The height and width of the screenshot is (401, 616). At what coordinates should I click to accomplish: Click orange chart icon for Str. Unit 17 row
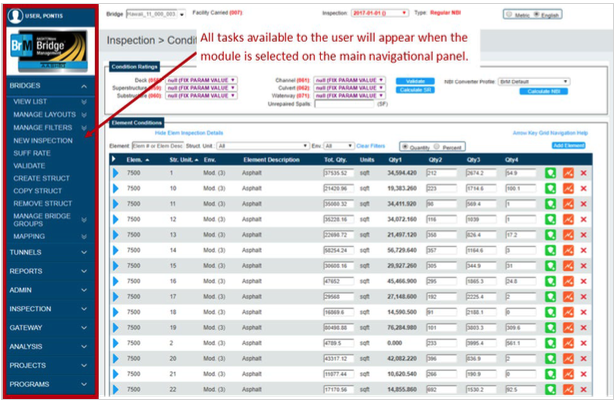tap(568, 297)
